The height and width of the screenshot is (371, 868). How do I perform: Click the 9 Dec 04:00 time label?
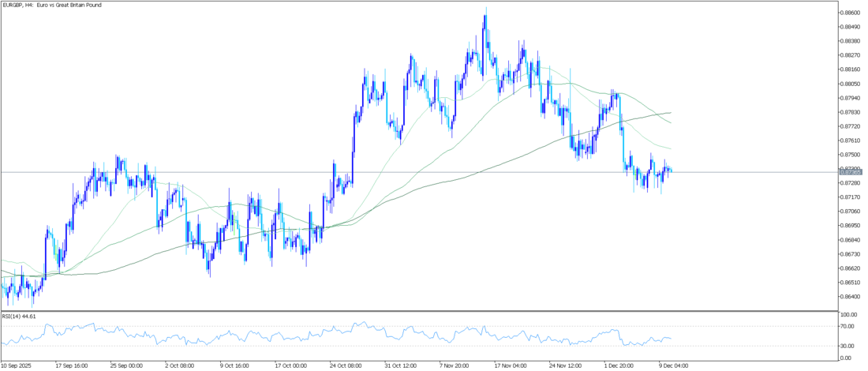[675, 365]
